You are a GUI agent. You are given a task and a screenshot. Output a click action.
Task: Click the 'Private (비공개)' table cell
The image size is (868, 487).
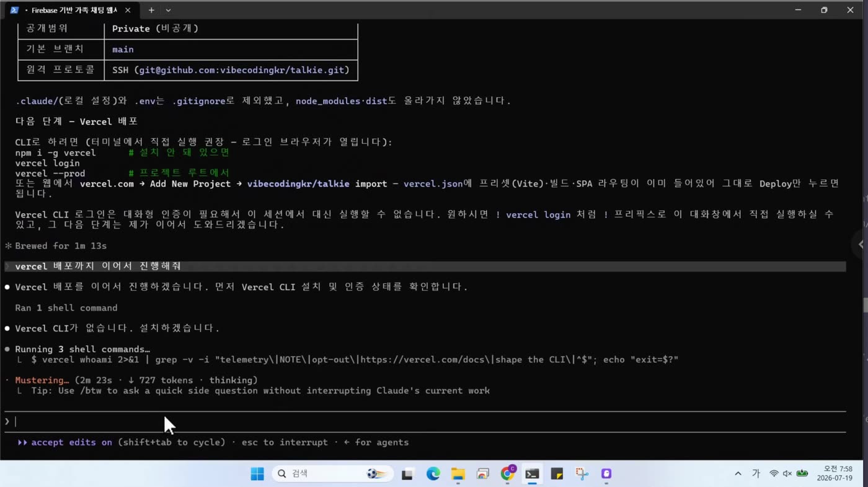(231, 29)
